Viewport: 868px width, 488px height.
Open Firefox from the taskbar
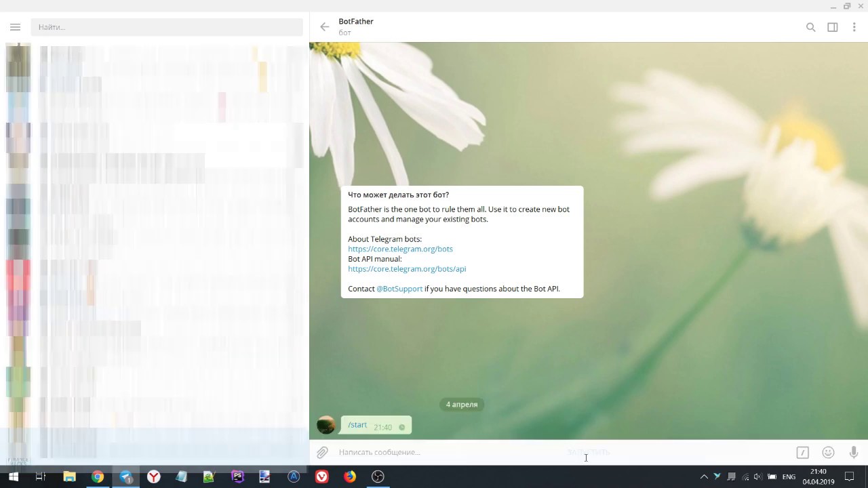pyautogui.click(x=349, y=476)
